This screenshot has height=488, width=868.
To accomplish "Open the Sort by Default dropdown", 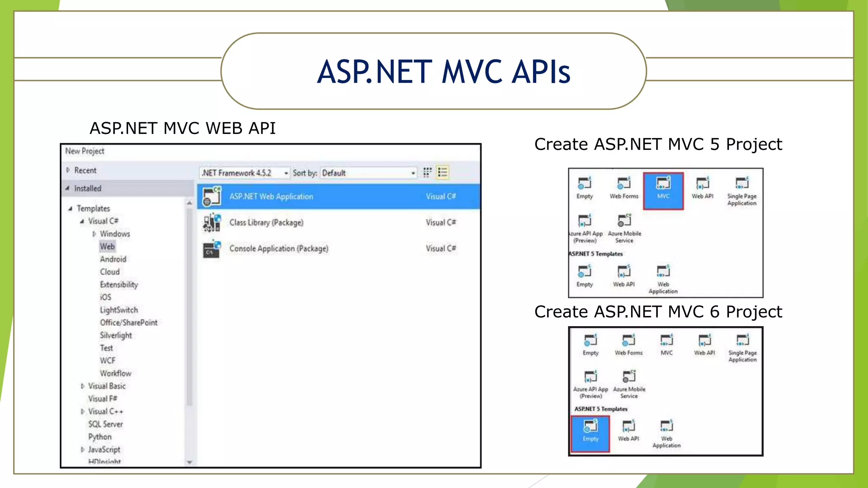I will (368, 173).
